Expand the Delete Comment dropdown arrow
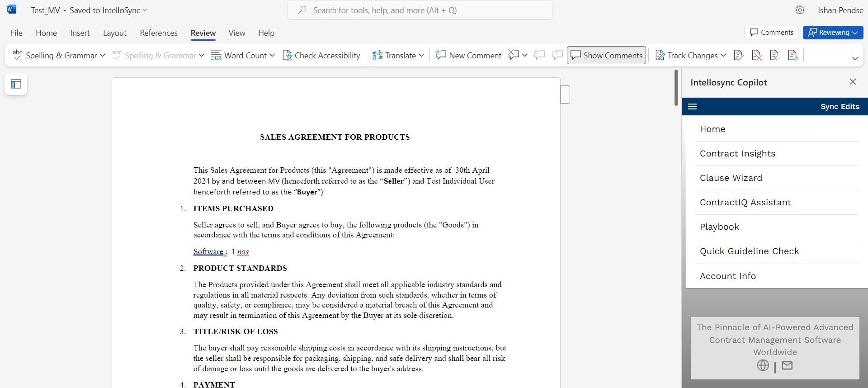The image size is (868, 388). tap(524, 55)
